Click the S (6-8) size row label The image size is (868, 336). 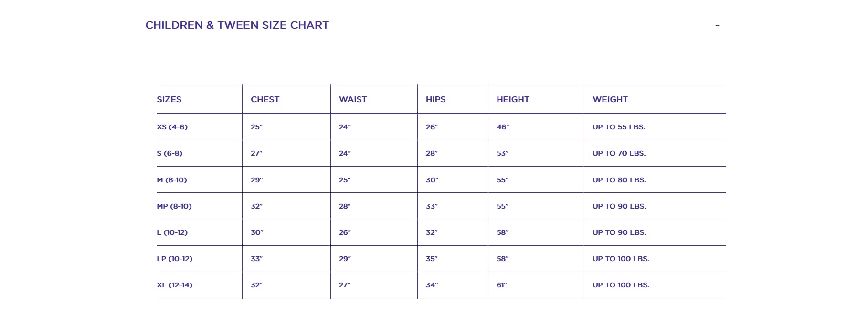169,153
